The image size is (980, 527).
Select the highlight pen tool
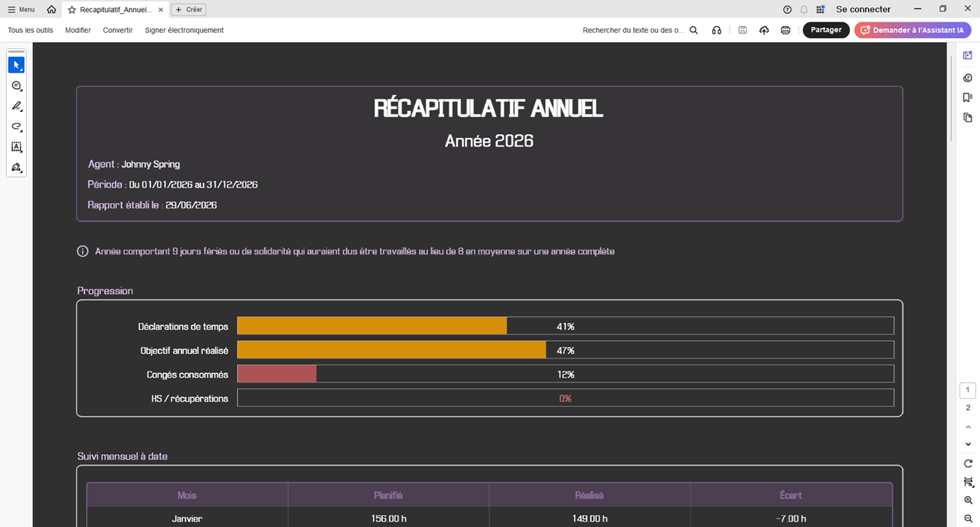point(16,106)
